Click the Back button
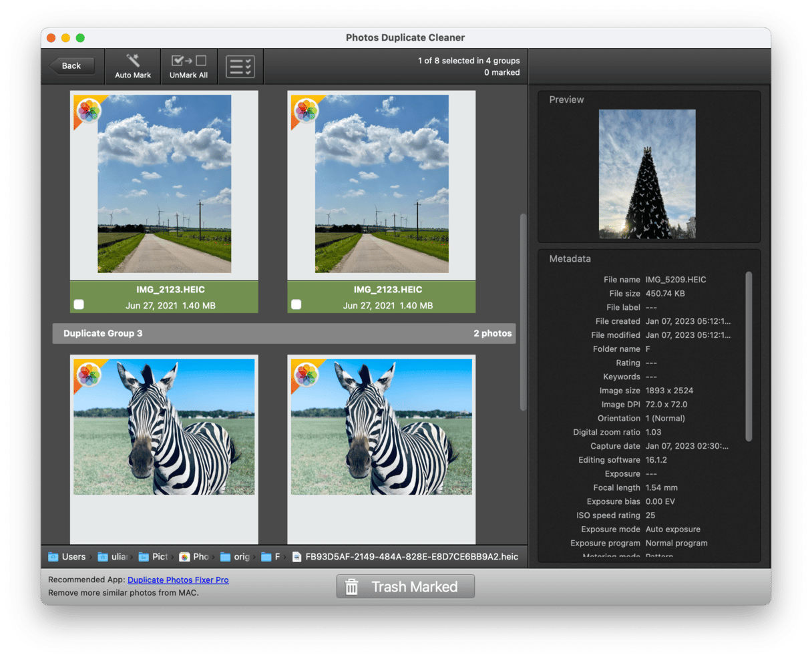The width and height of the screenshot is (812, 659). [71, 66]
